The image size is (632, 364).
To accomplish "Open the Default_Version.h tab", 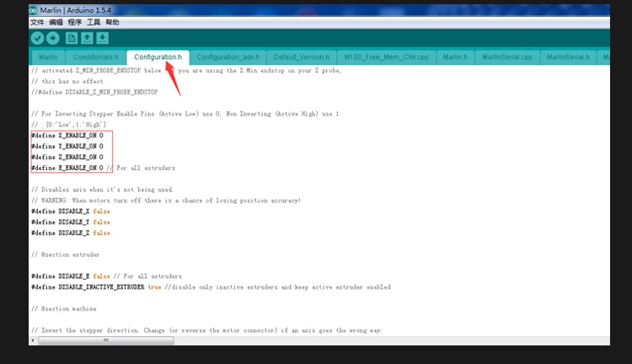I will (302, 57).
